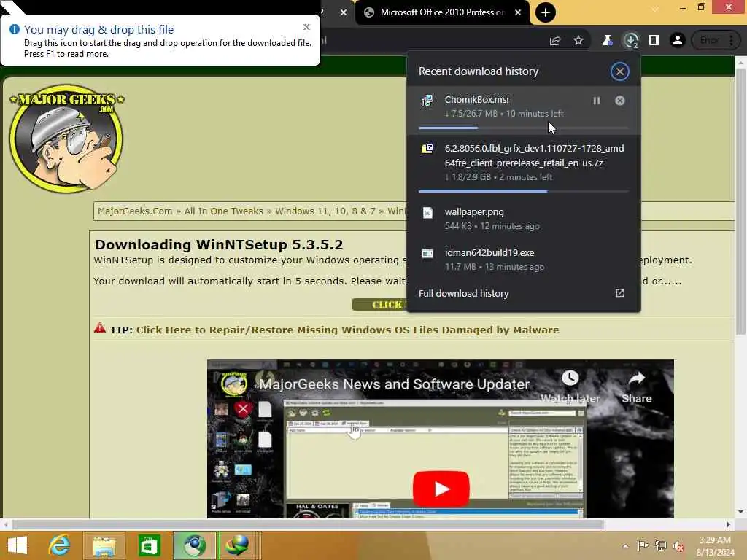747x560 pixels.
Task: Click the vertical scrollbar down arrow
Action: tap(740, 512)
